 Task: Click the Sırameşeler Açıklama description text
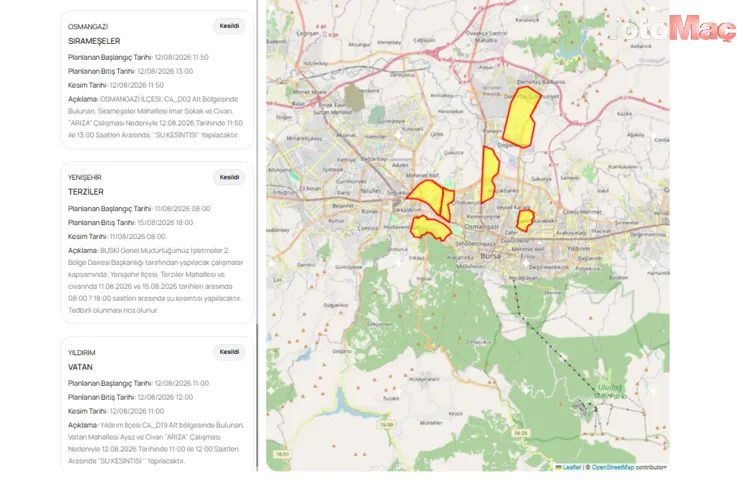point(155,117)
